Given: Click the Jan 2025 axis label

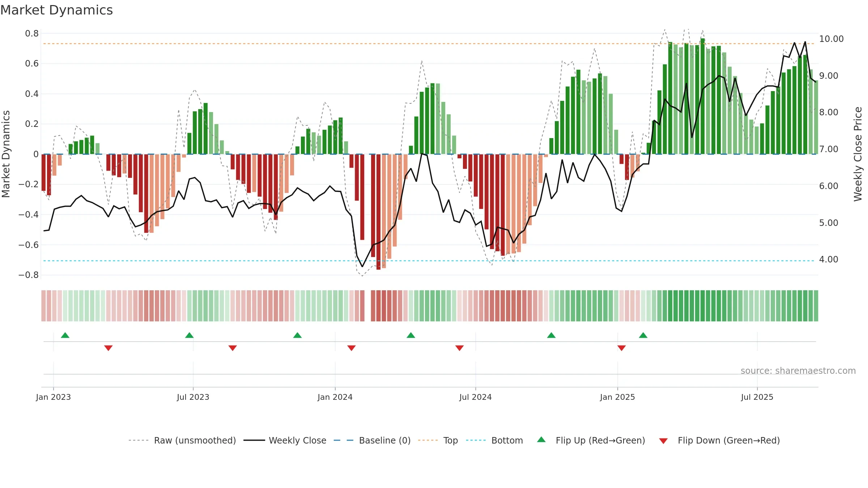Looking at the screenshot, I should [x=618, y=397].
